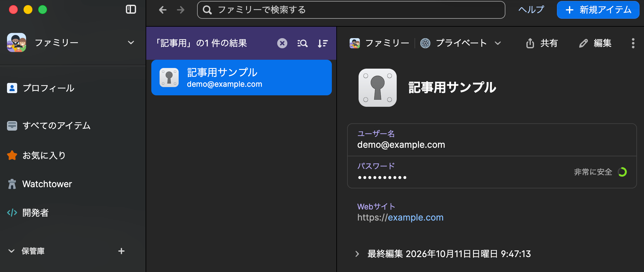Click the ユーザー名 demo@example.com field

point(492,140)
